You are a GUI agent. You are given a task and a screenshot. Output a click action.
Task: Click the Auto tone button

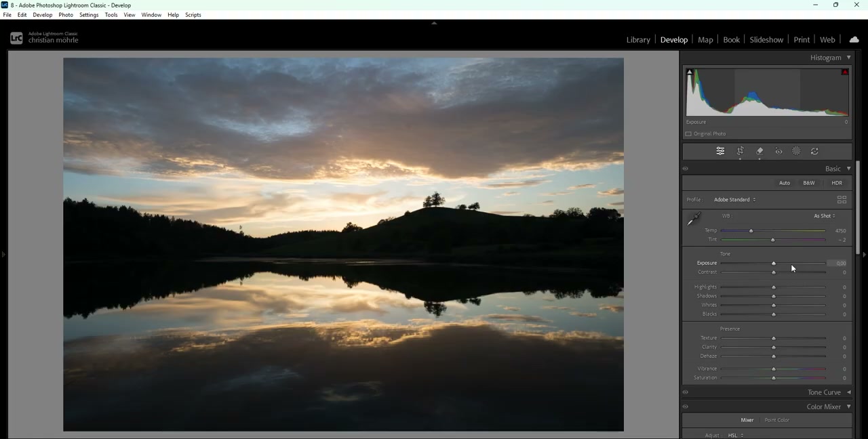pos(785,183)
